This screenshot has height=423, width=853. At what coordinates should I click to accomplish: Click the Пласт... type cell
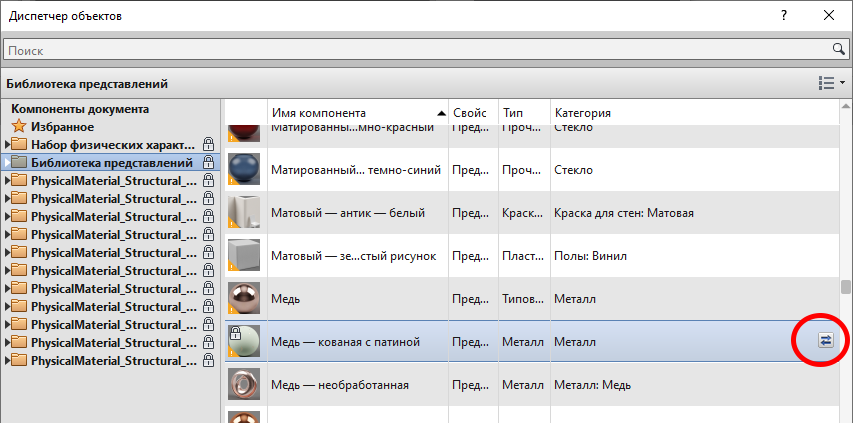coord(522,256)
